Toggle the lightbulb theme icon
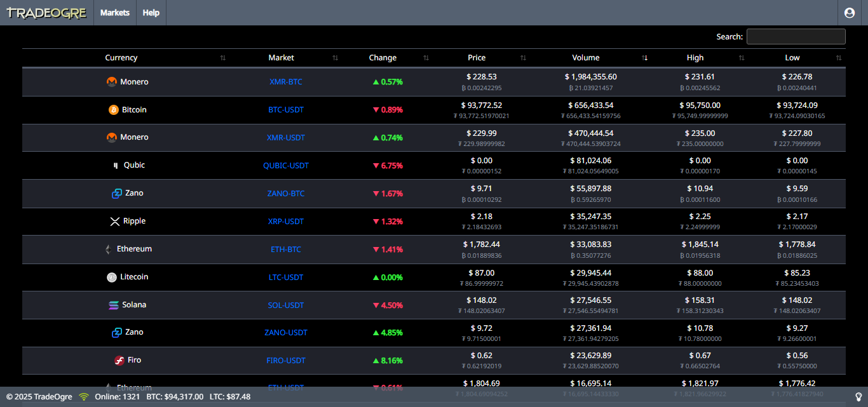Viewport: 868px width, 407px height. click(x=858, y=397)
